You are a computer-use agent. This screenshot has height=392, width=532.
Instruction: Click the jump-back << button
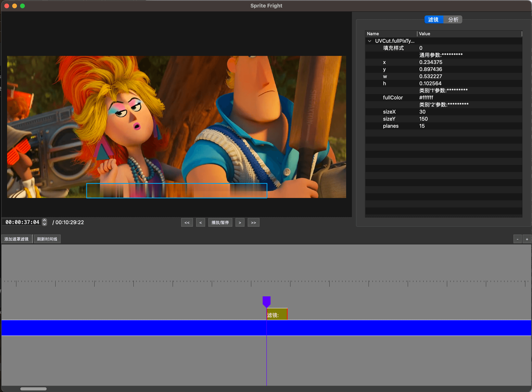click(187, 223)
